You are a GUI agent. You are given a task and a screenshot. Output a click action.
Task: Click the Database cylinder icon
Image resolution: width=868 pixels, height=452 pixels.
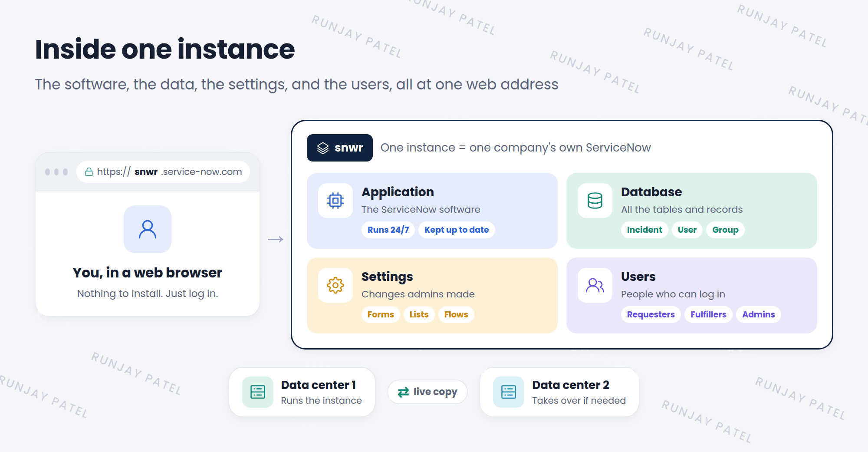tap(595, 201)
